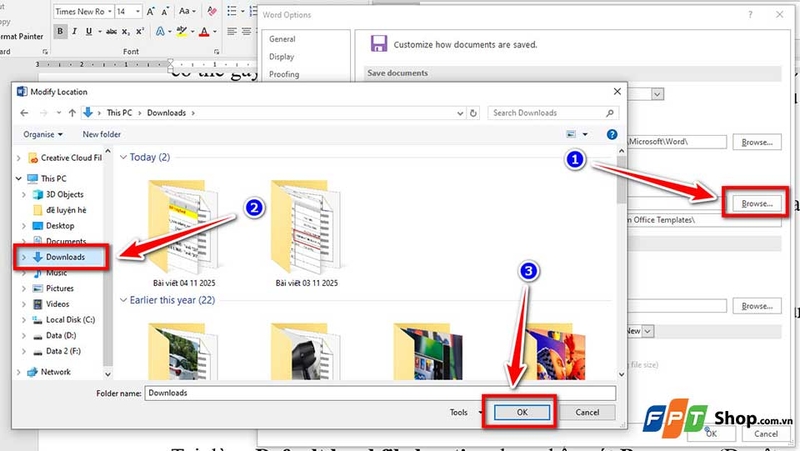Open the Help icon in file dialog
The width and height of the screenshot is (800, 451).
pos(612,134)
